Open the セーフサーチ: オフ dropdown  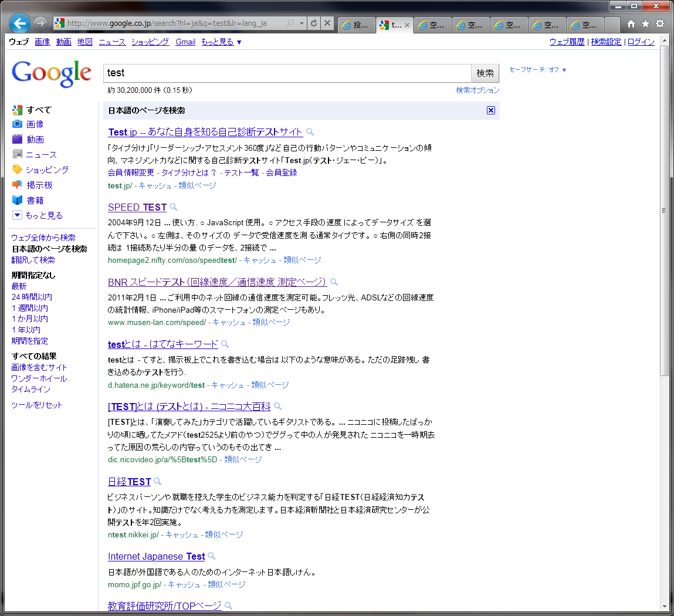(x=538, y=70)
